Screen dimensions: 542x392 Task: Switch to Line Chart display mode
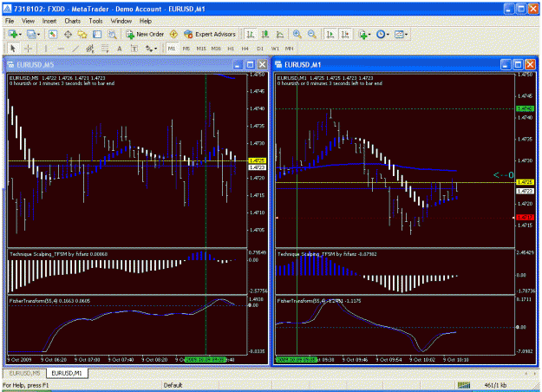point(280,34)
